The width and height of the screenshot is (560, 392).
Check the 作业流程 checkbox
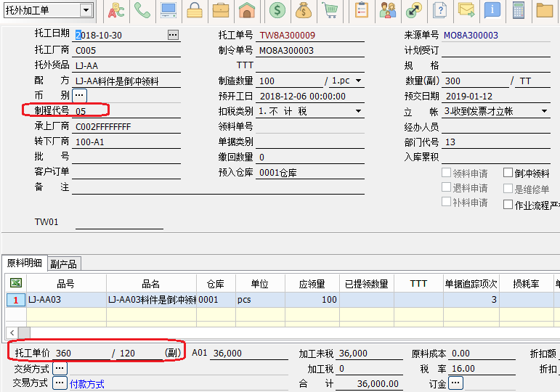pos(508,205)
